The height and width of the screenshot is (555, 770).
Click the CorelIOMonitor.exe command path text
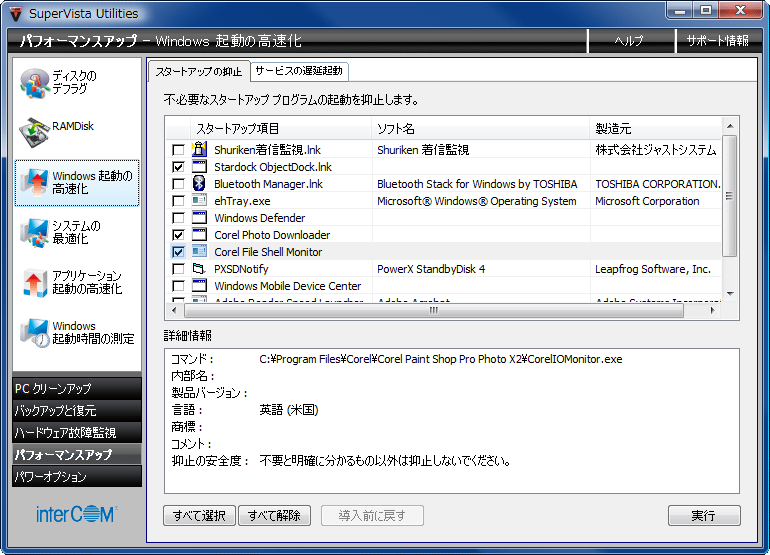[440, 359]
